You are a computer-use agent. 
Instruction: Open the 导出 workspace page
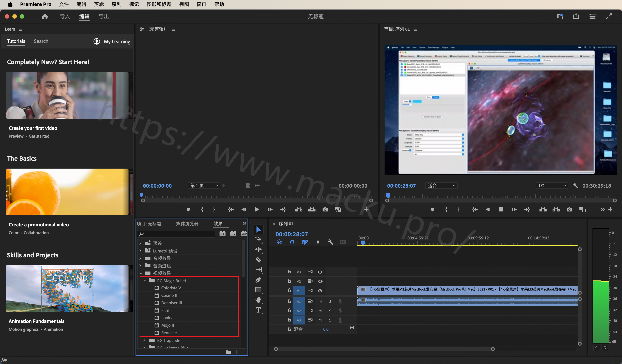(x=104, y=17)
